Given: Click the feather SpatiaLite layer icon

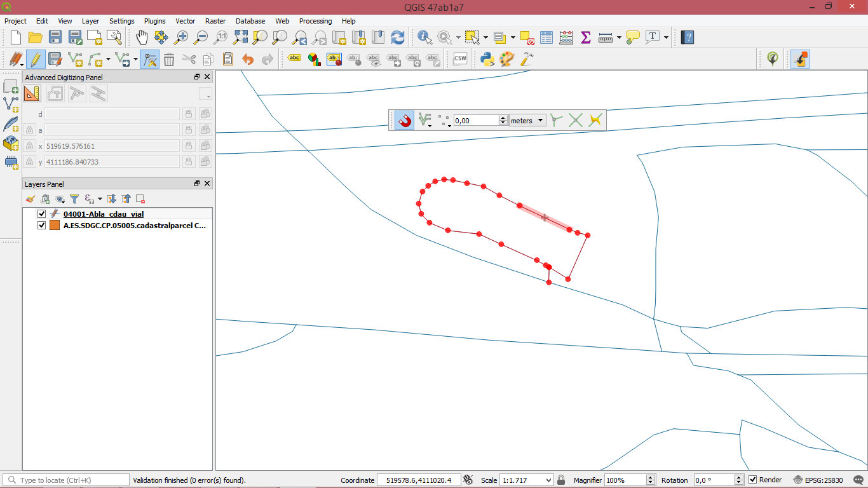Looking at the screenshot, I should coord(11,123).
